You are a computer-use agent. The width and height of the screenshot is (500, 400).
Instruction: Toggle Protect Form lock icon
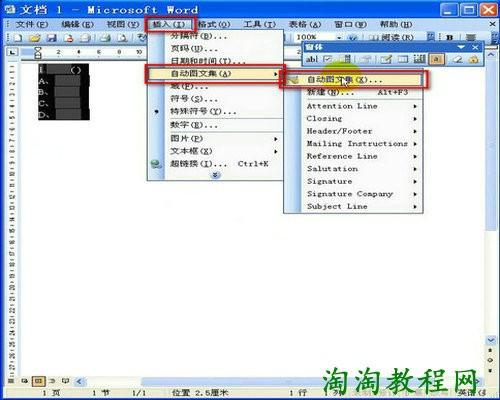pos(473,59)
